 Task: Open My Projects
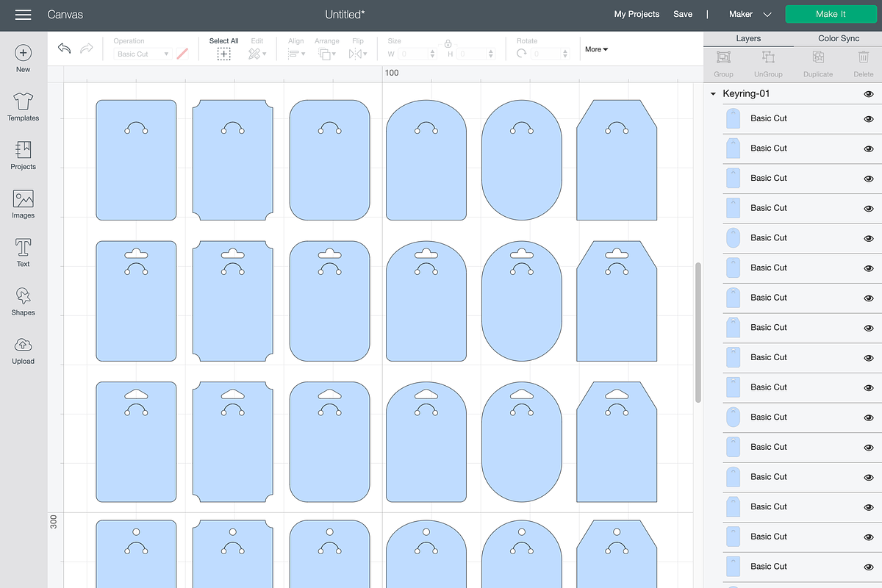click(637, 14)
